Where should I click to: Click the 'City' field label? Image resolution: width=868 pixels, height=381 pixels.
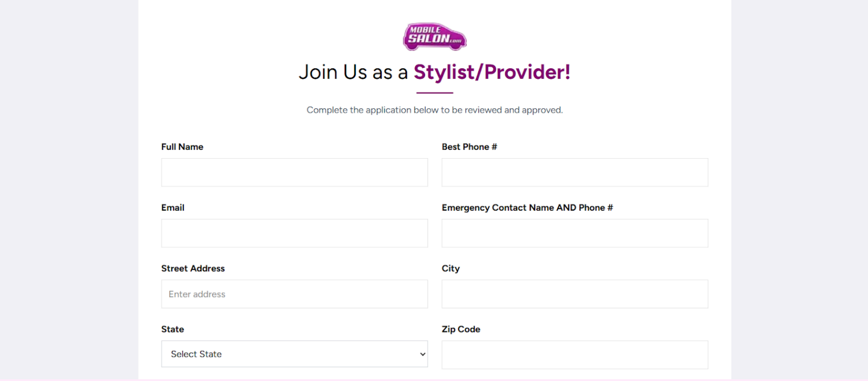pos(451,269)
